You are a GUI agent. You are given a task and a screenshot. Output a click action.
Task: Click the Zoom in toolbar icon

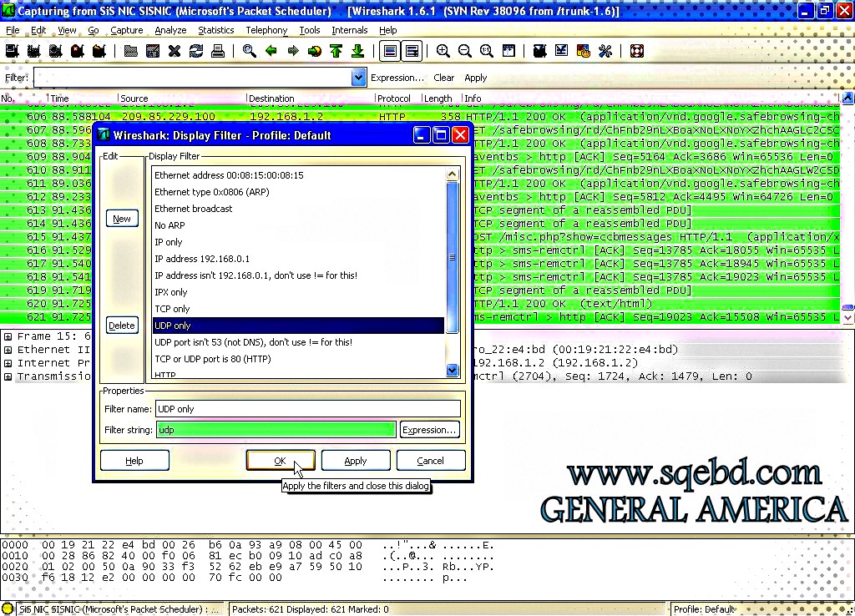[x=443, y=52]
